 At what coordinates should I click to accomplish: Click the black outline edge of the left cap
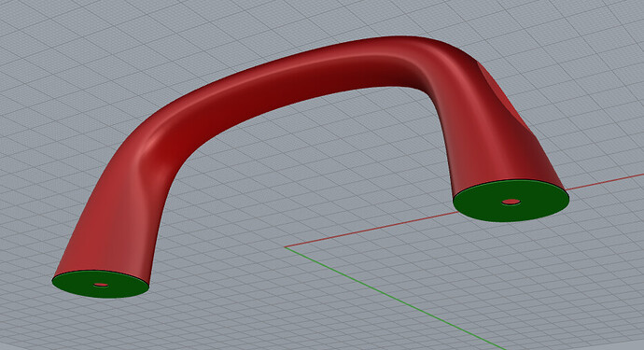click(x=101, y=271)
